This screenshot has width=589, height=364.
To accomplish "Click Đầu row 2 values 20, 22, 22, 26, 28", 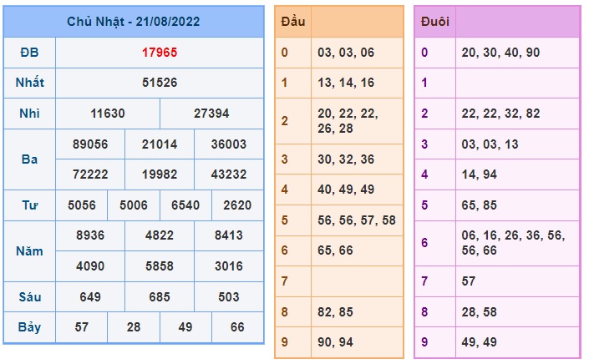I will point(348,121).
